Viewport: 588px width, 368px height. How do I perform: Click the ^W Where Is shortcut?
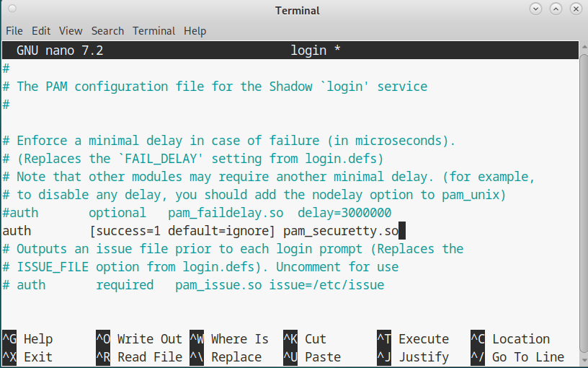[x=229, y=339]
